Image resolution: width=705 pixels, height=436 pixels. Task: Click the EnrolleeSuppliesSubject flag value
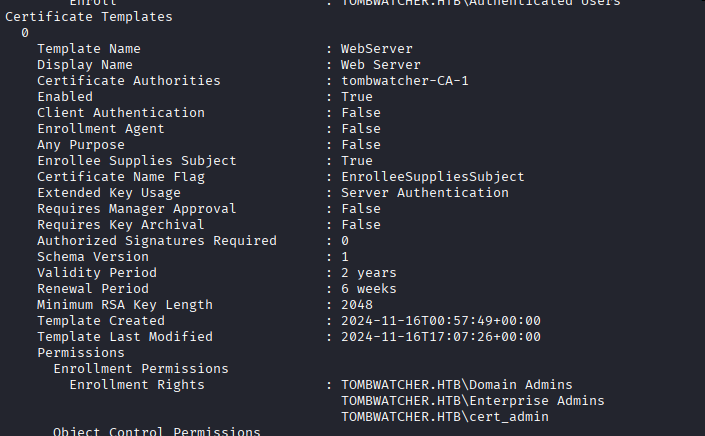click(x=432, y=177)
